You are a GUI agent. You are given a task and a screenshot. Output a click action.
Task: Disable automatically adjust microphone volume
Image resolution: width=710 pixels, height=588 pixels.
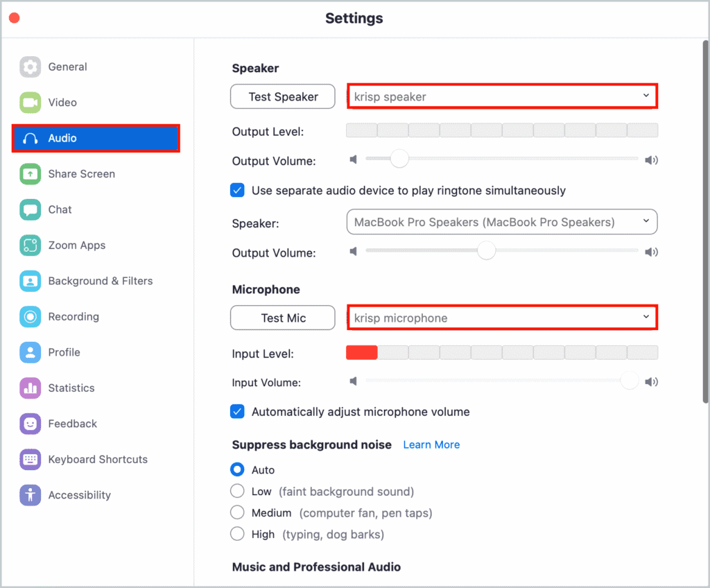pyautogui.click(x=237, y=411)
